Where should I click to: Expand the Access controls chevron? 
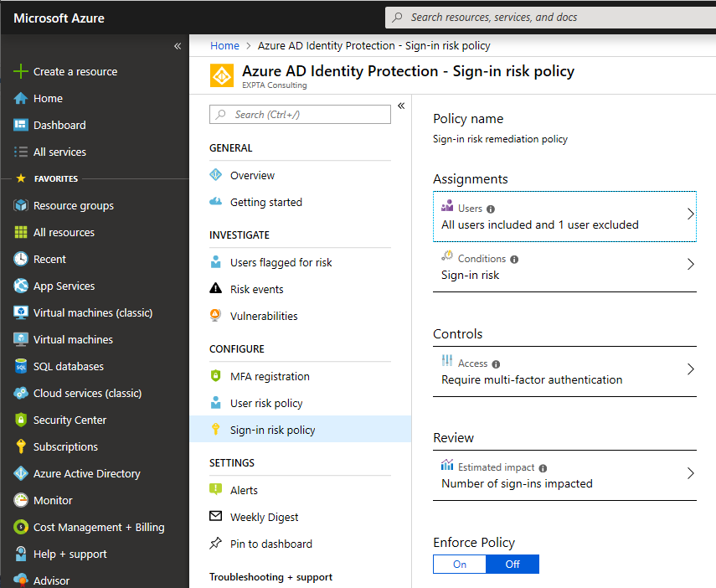[690, 369]
